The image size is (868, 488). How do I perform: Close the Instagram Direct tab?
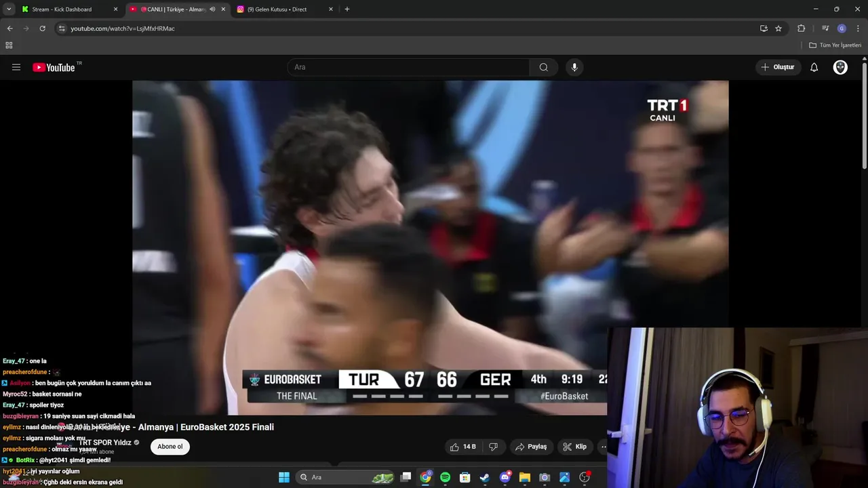click(331, 9)
